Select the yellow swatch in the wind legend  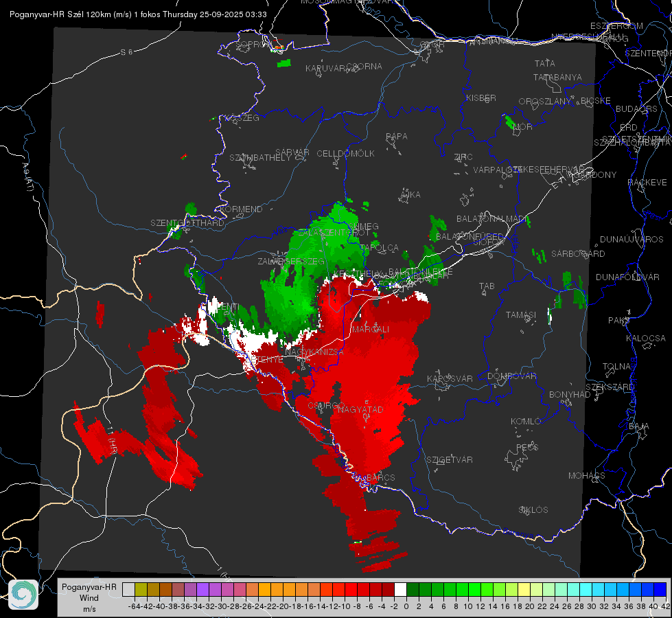coord(524,589)
